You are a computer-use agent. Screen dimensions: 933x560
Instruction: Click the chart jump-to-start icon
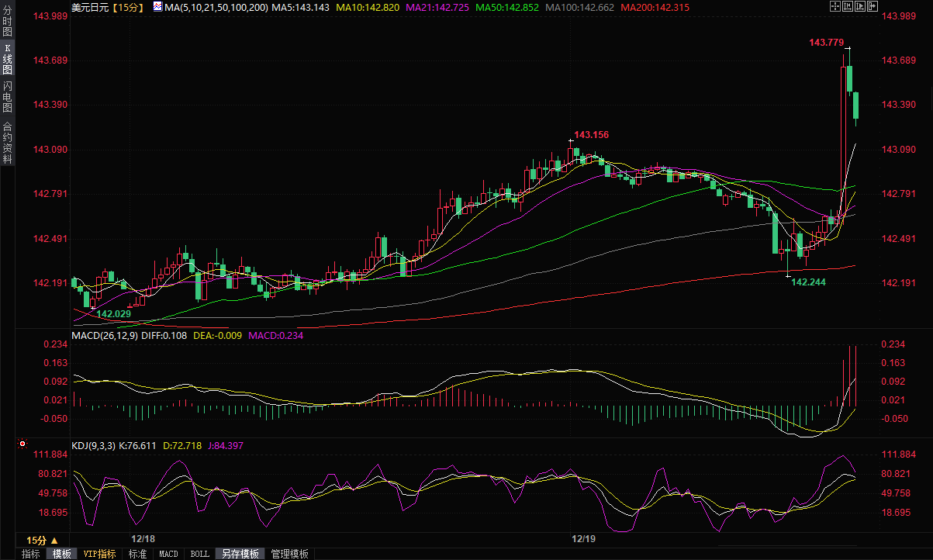point(849,6)
